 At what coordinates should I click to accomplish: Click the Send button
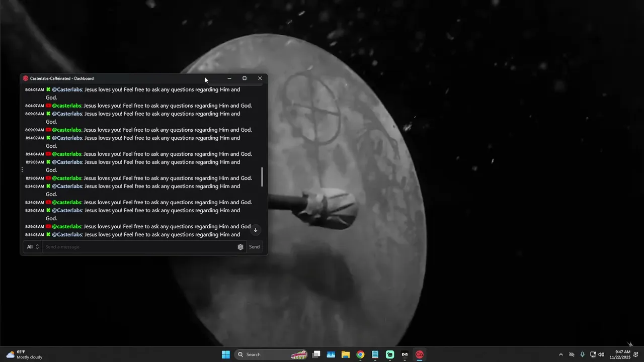pos(255,247)
